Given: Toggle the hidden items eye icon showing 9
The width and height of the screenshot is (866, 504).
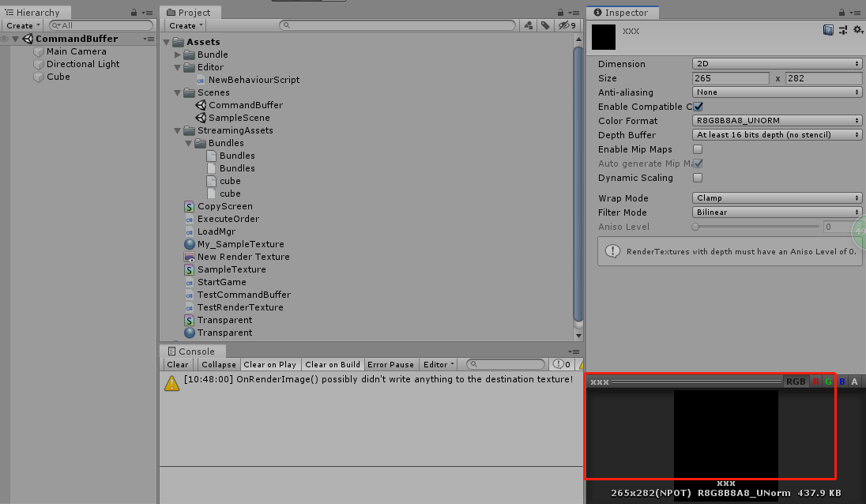Looking at the screenshot, I should point(566,25).
